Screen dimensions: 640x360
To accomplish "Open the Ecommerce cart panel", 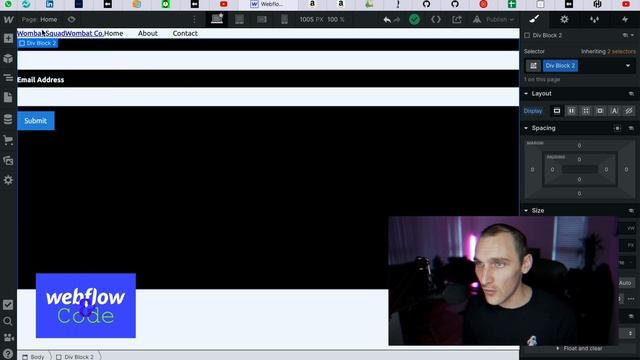I will pos(8,140).
